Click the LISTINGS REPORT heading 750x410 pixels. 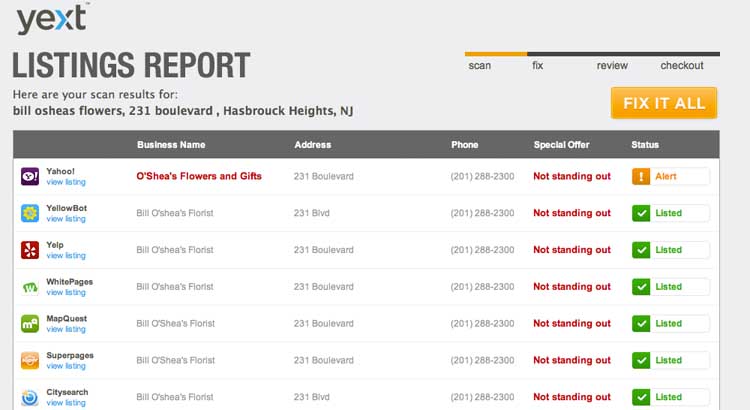pyautogui.click(x=131, y=65)
